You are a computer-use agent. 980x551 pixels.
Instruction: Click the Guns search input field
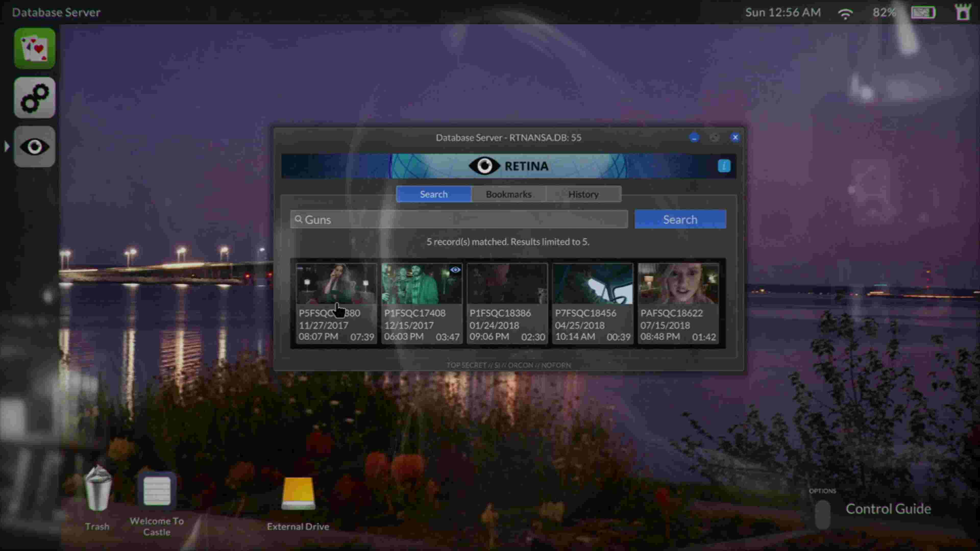pos(459,219)
